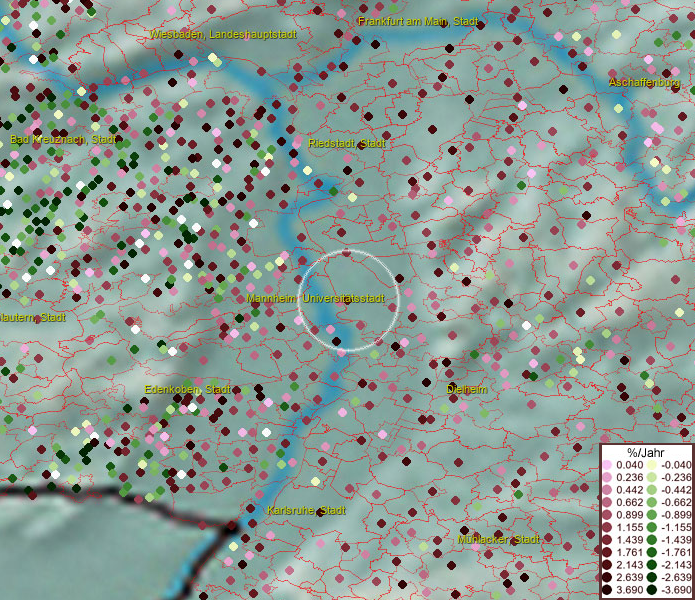The height and width of the screenshot is (600, 695).
Task: Select the 'Edenkoben, Stadt' map label
Action: [x=187, y=390]
